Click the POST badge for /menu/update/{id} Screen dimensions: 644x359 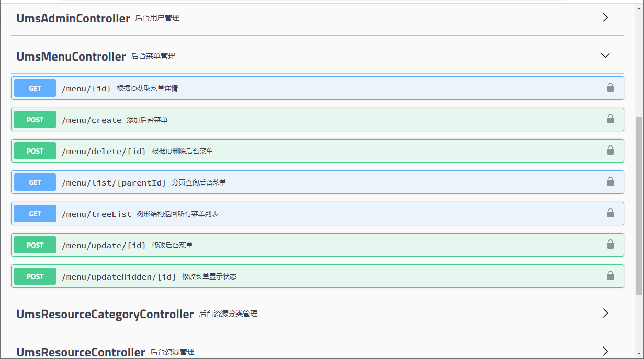(35, 245)
